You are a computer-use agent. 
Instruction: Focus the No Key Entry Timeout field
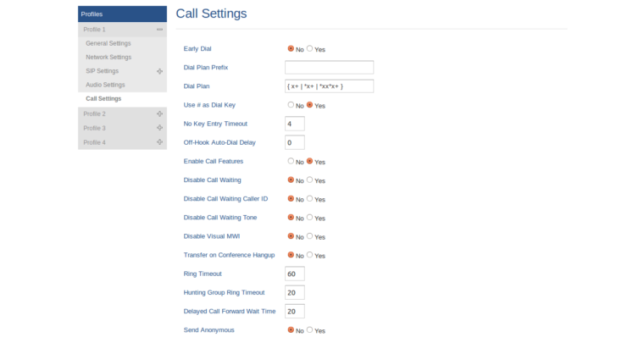[x=294, y=124]
